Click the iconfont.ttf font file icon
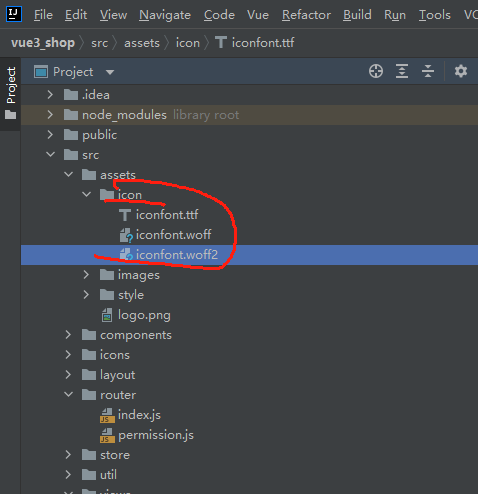 (125, 215)
